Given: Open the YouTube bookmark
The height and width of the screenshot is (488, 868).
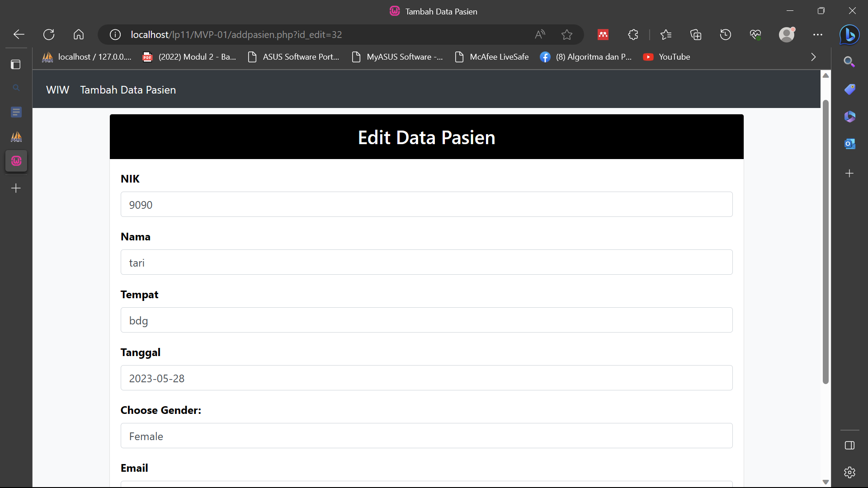Looking at the screenshot, I should point(666,57).
